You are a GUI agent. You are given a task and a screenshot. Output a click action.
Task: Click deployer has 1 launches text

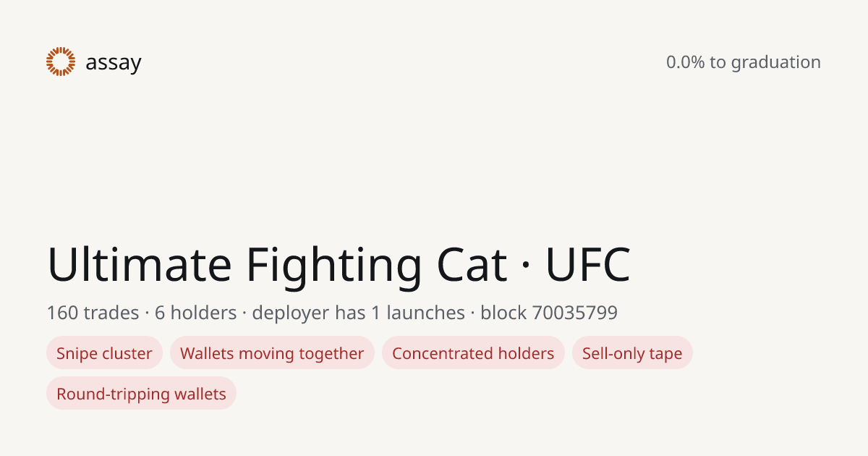click(x=358, y=313)
